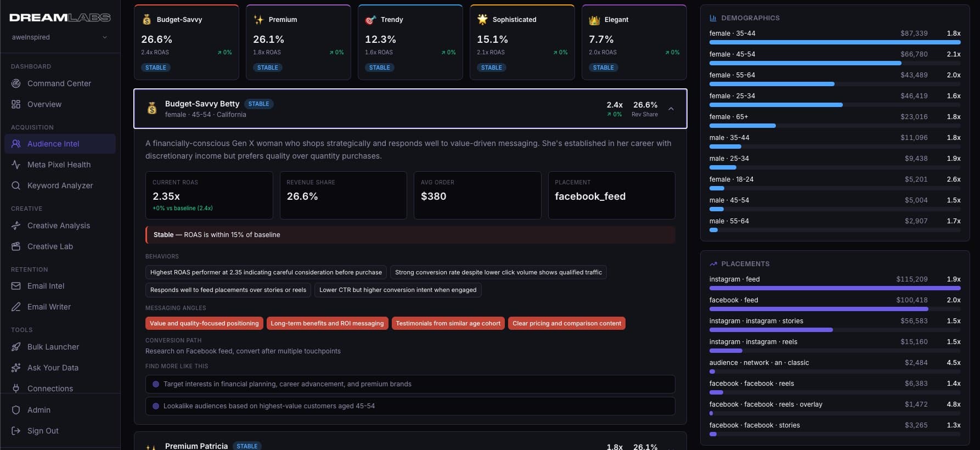Click the Bulk Launcher rocket icon
Screen dimensions: 980x450
tap(16, 347)
